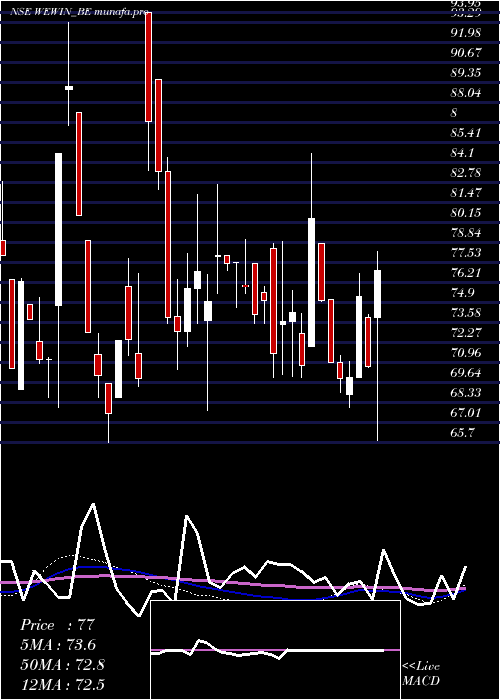Viewport: 500px width, 700px height.
Task: Click the 73.58 price axis label
Action: click(x=466, y=312)
